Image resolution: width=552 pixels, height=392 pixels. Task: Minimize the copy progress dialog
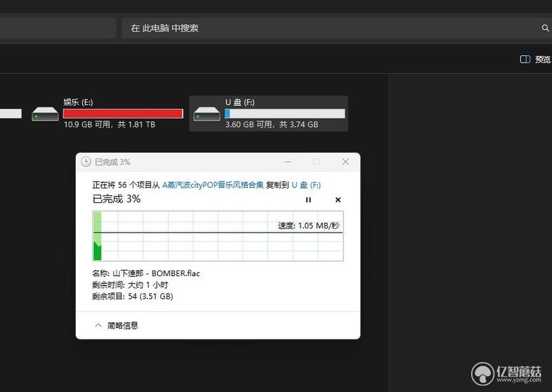[288, 161]
